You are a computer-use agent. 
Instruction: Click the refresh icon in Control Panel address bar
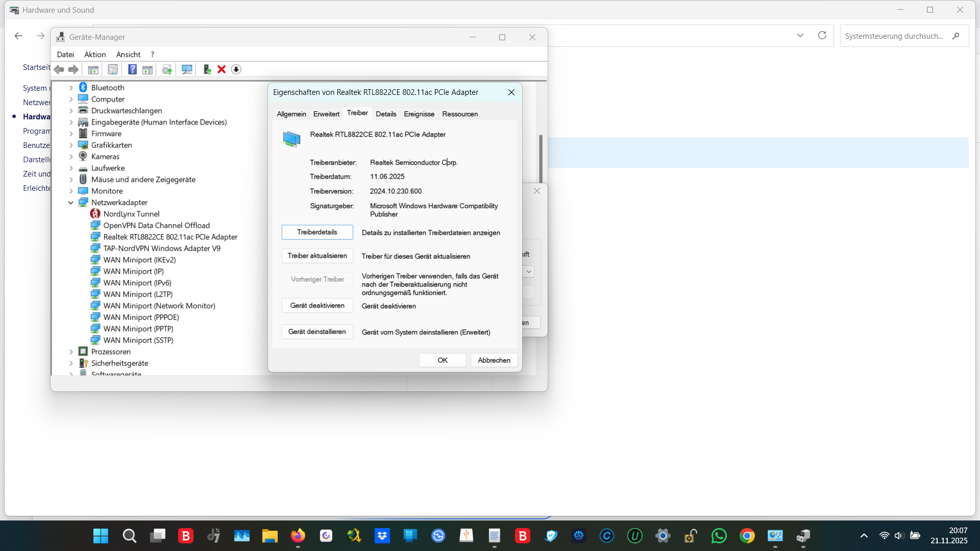[x=822, y=36]
